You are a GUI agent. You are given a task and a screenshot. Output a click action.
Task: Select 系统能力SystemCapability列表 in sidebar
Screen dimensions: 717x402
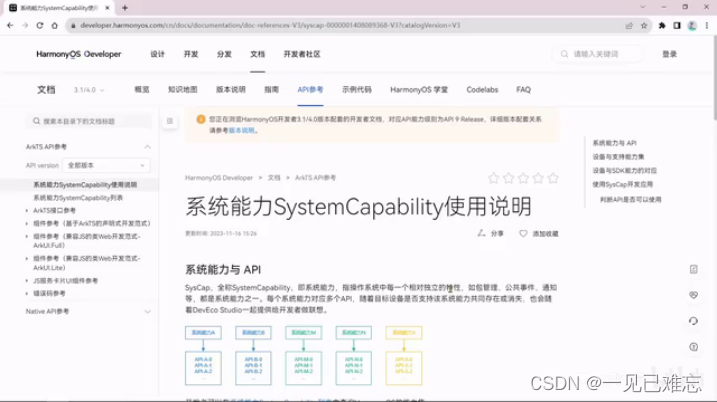point(78,198)
